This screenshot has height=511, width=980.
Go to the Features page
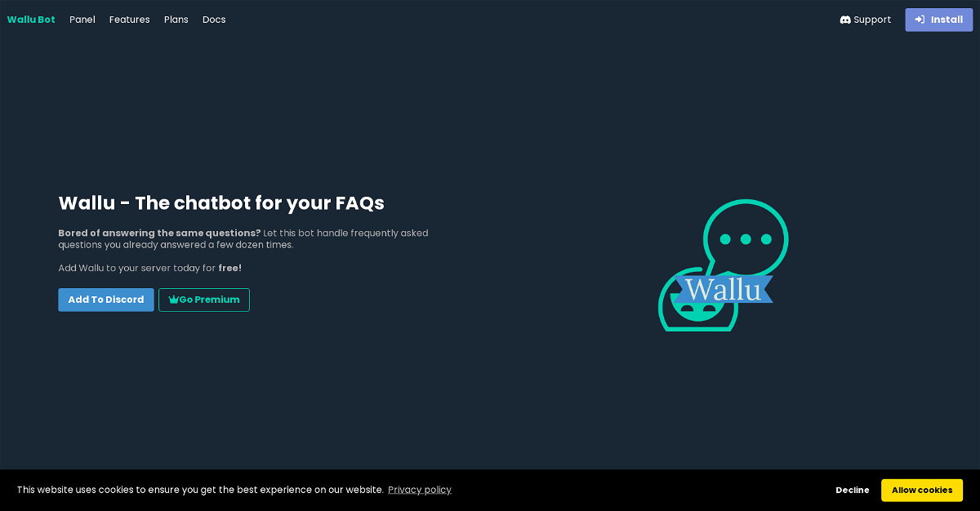tap(130, 20)
